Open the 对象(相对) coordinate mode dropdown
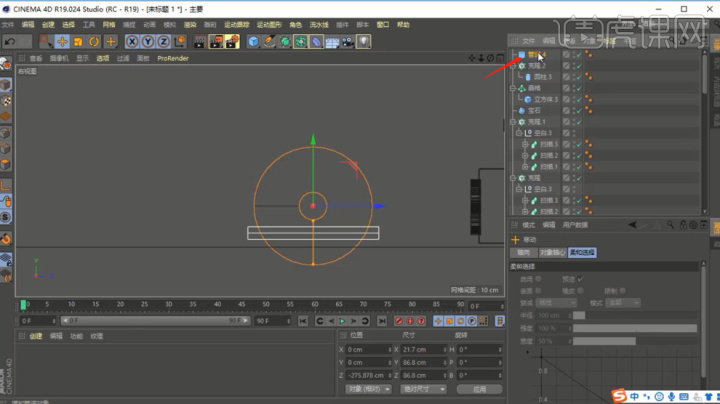The width and height of the screenshot is (720, 404). click(x=368, y=388)
